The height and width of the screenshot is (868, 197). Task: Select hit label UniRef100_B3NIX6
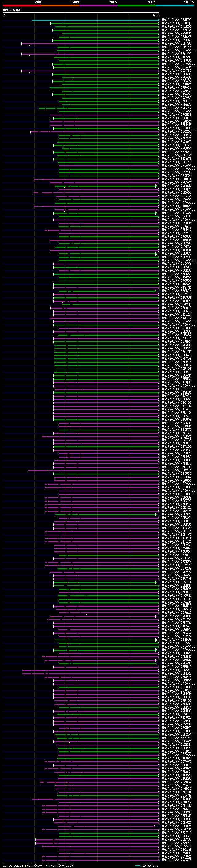coord(177,412)
